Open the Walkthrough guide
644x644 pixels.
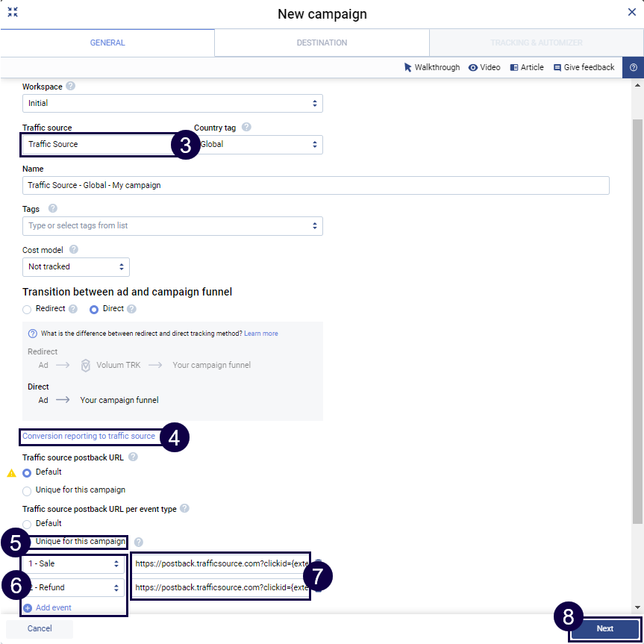432,67
